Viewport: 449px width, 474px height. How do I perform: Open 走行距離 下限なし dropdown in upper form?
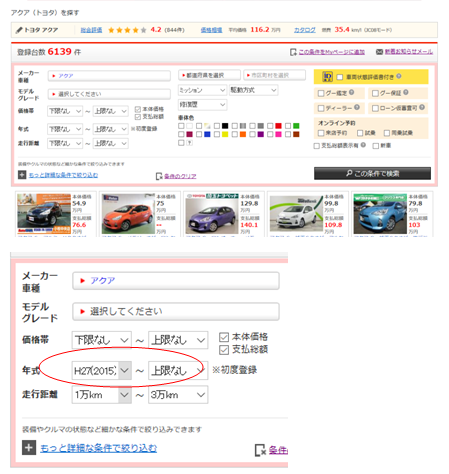pyautogui.click(x=65, y=143)
